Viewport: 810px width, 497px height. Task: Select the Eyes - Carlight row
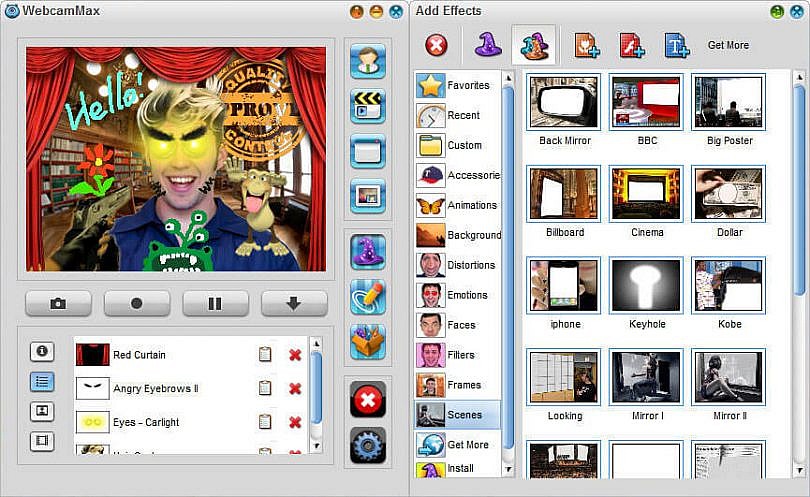[192, 422]
